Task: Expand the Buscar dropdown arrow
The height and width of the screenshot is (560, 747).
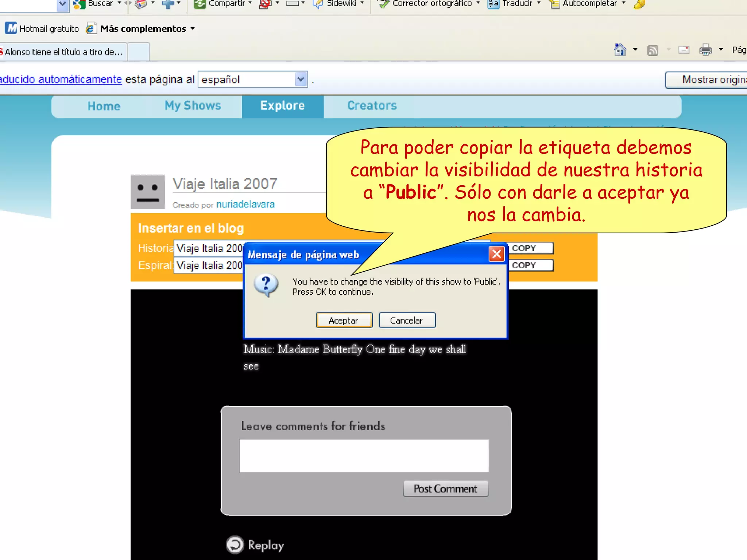Action: coord(119,3)
